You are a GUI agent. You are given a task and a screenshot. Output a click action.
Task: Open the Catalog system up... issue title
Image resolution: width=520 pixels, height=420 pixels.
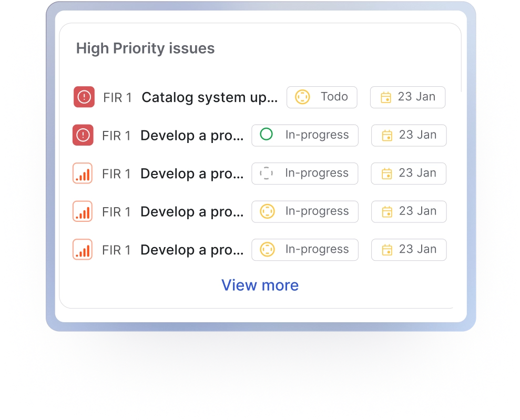click(210, 97)
